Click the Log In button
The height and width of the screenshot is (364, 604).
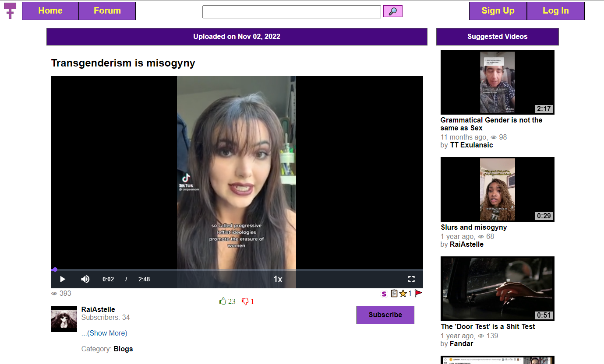pos(555,11)
